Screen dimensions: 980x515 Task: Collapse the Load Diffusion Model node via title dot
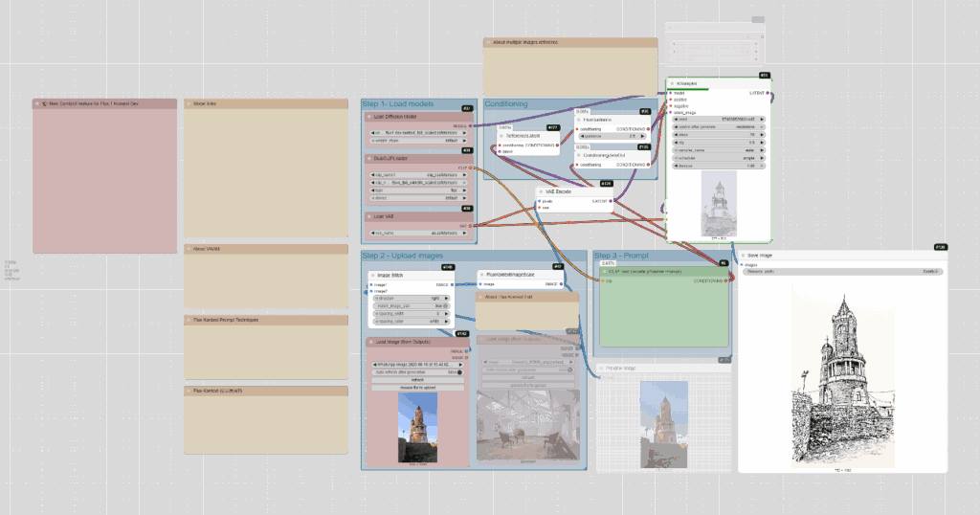(x=368, y=117)
